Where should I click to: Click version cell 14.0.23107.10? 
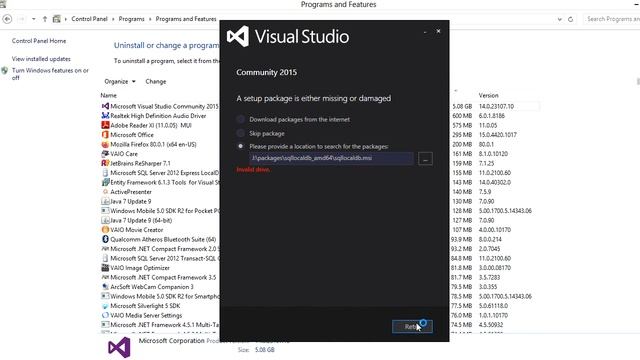tap(496, 106)
